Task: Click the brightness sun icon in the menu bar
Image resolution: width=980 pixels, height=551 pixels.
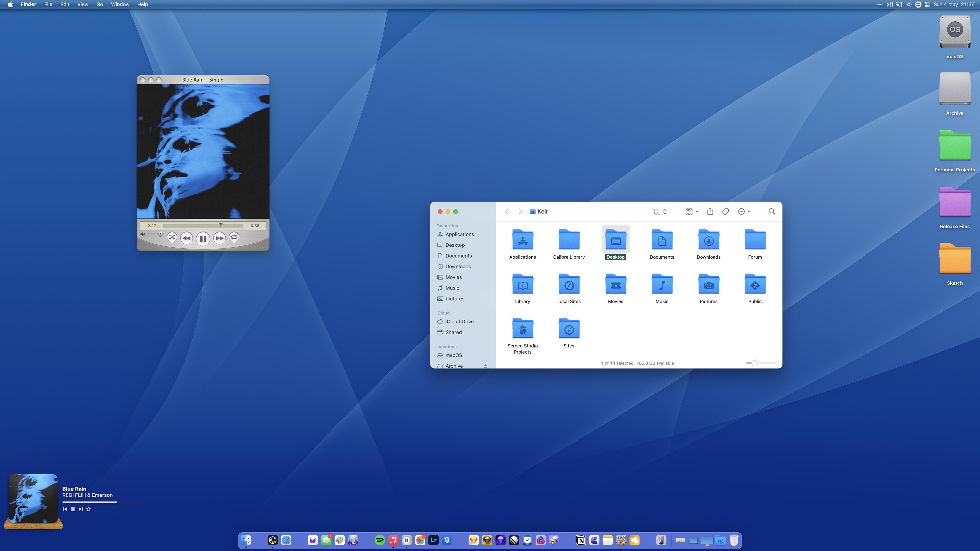Action: (909, 5)
